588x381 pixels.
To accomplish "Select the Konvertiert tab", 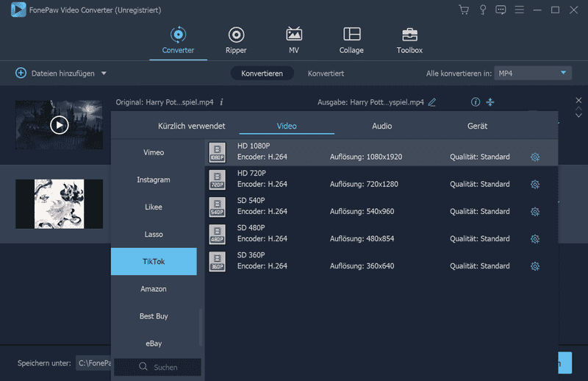I will [326, 74].
